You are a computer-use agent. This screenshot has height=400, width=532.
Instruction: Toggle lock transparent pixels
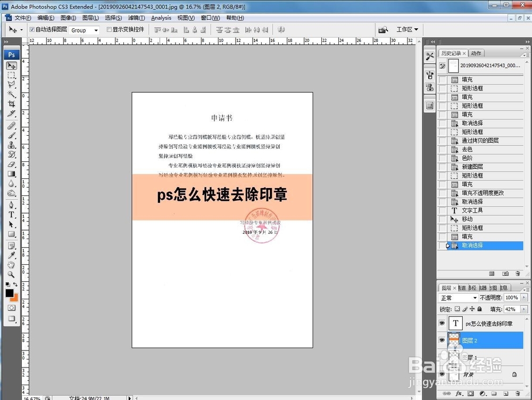tap(457, 309)
